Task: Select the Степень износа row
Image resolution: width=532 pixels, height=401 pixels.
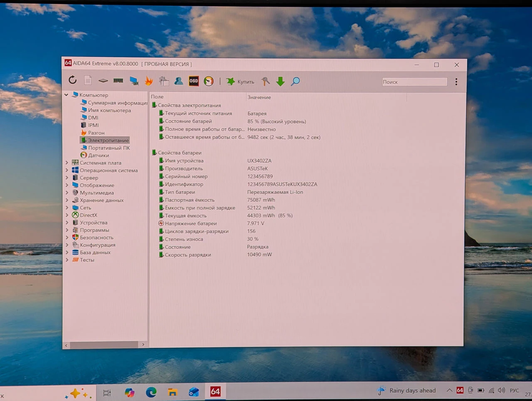Action: (209, 239)
